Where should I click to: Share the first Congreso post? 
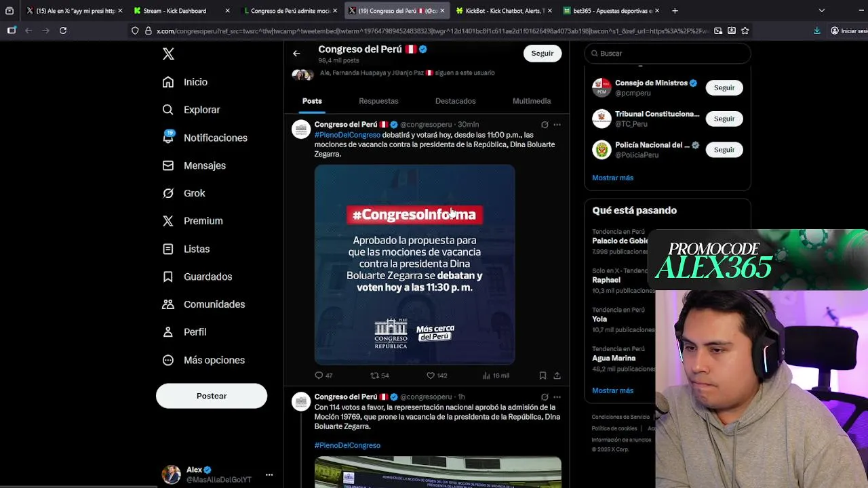click(x=557, y=375)
